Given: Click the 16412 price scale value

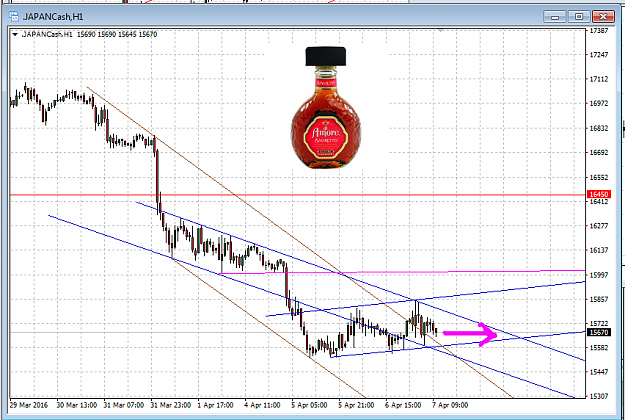Looking at the screenshot, I should tap(599, 202).
